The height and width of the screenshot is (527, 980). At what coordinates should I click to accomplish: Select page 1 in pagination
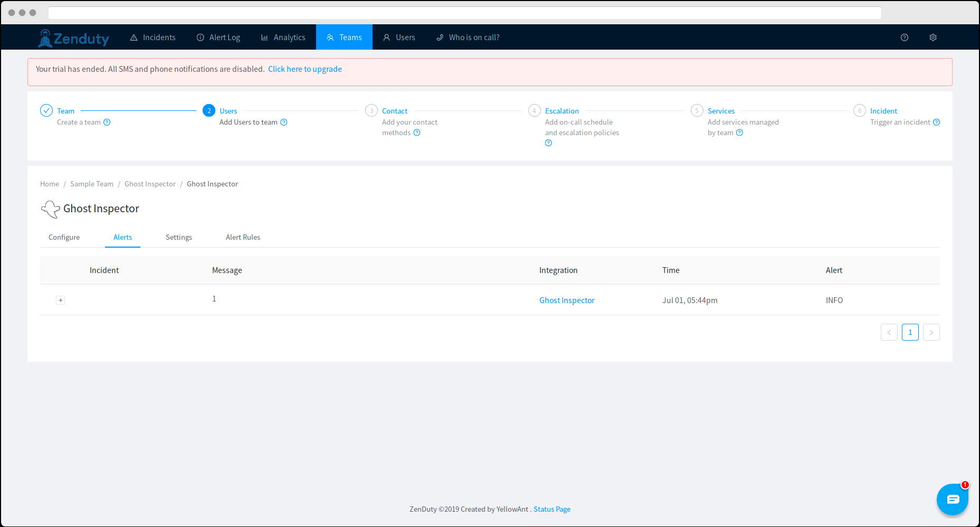pyautogui.click(x=910, y=332)
